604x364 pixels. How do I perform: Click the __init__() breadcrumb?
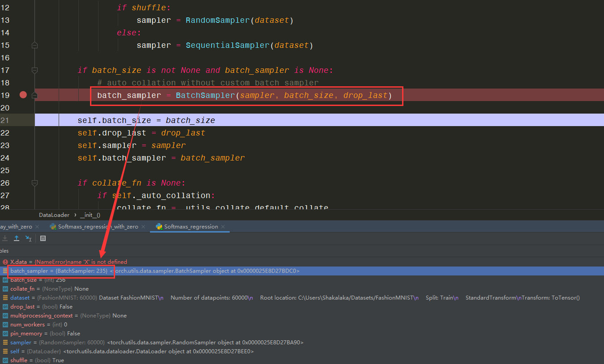pos(90,215)
